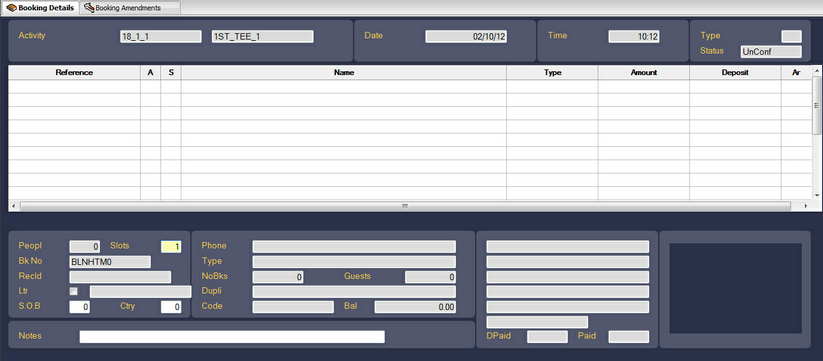Switch to the Booking Details tab
823x361 pixels.
point(40,8)
